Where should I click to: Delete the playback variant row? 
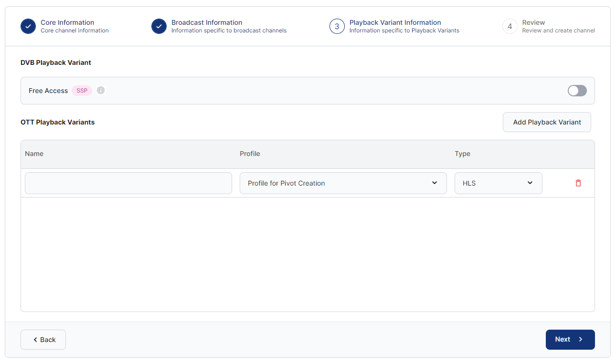[578, 183]
